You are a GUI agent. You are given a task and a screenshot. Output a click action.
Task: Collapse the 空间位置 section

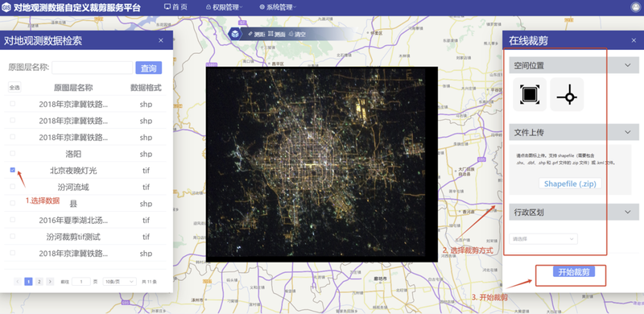[x=628, y=65]
